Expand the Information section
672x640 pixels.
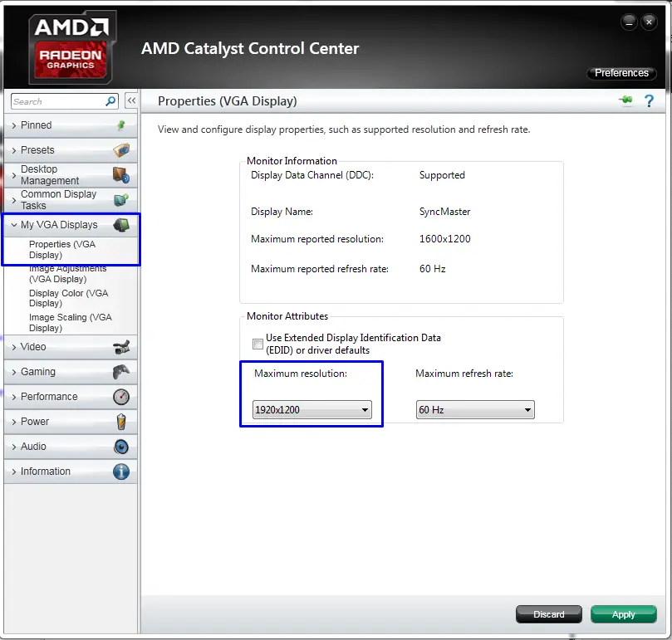(71, 471)
